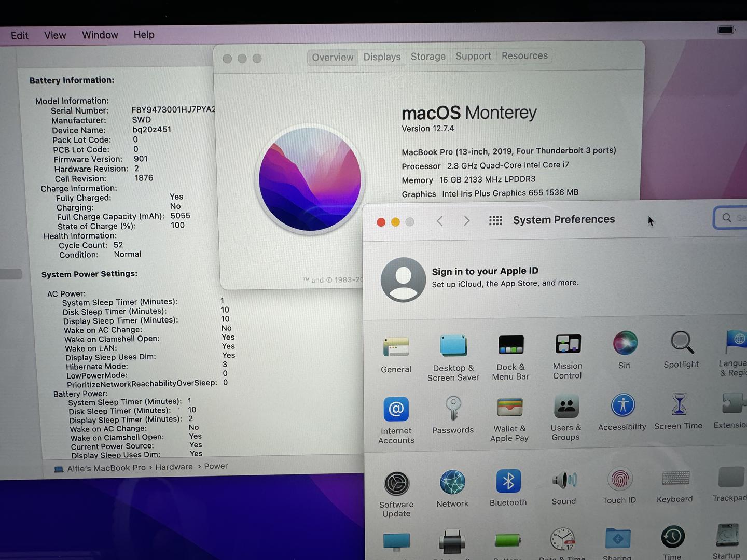Open the Help menu
Screen dimensions: 747x560
pos(144,35)
